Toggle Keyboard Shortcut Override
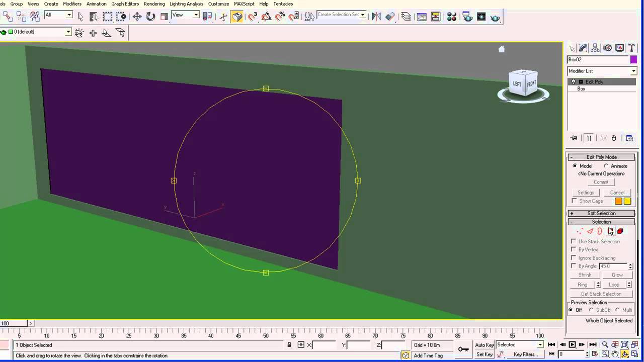This screenshot has height=362, width=644. [237, 17]
